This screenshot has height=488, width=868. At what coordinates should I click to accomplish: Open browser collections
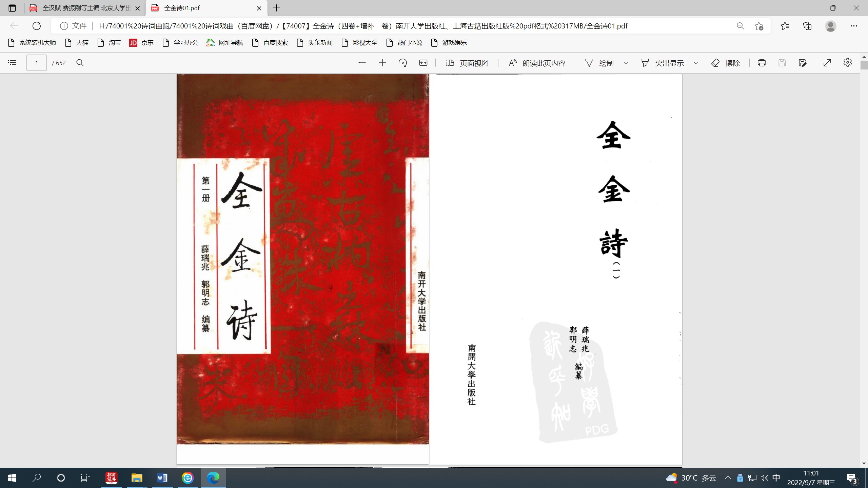tap(808, 26)
